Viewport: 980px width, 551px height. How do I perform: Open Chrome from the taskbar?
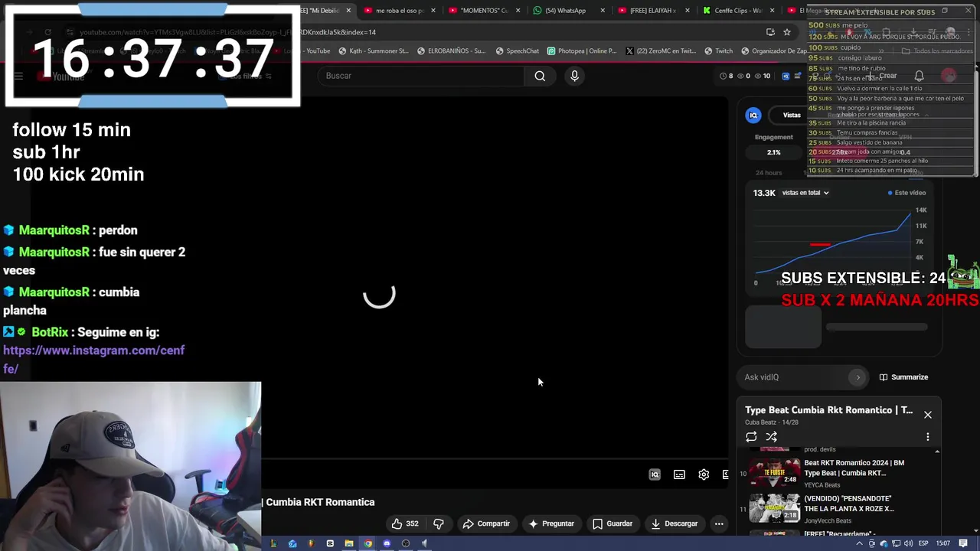[367, 543]
